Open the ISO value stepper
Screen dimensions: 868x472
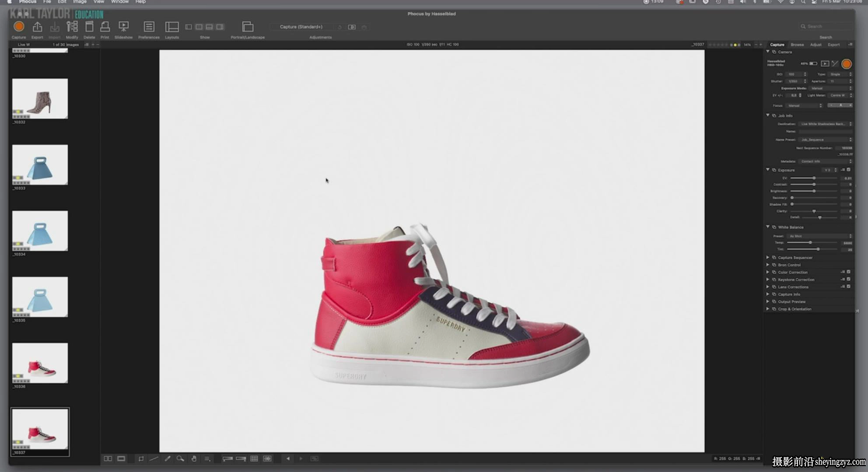(x=805, y=74)
